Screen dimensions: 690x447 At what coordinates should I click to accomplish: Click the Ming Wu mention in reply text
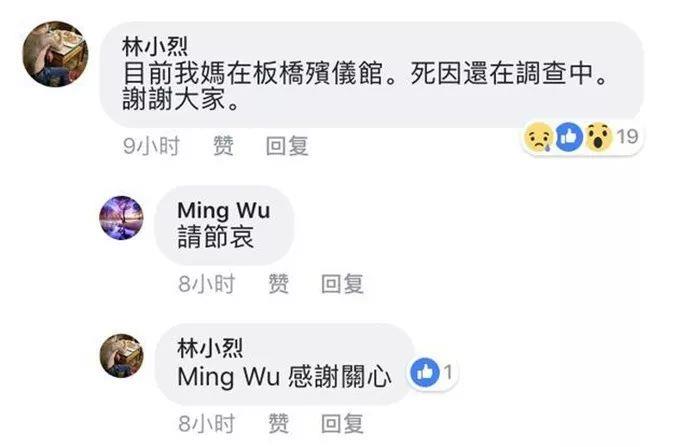point(228,377)
